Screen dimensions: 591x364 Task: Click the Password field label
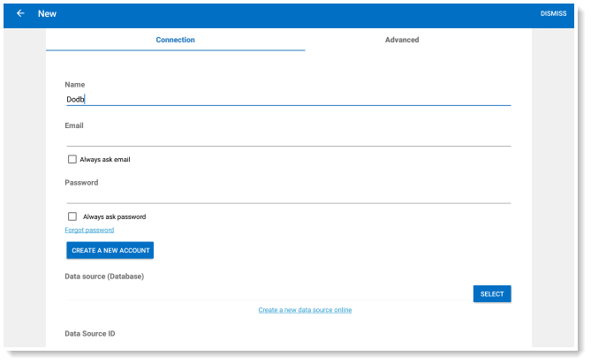81,182
